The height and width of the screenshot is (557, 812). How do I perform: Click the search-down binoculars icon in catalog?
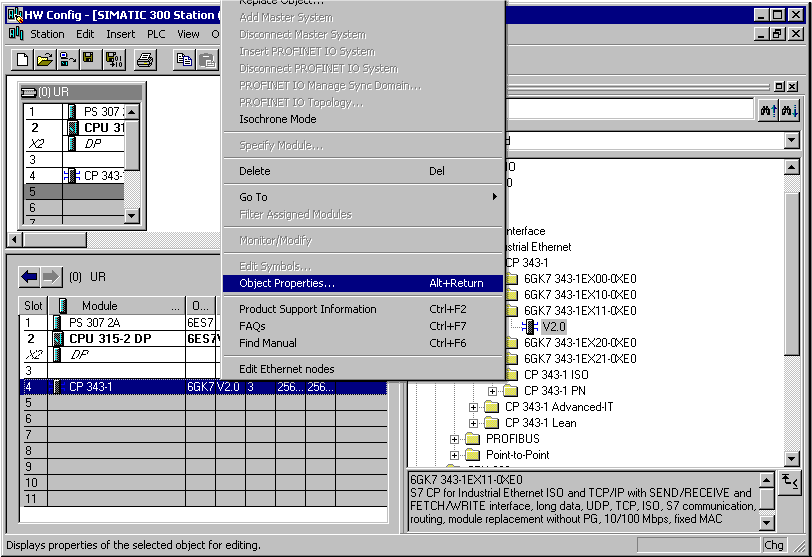coord(789,110)
